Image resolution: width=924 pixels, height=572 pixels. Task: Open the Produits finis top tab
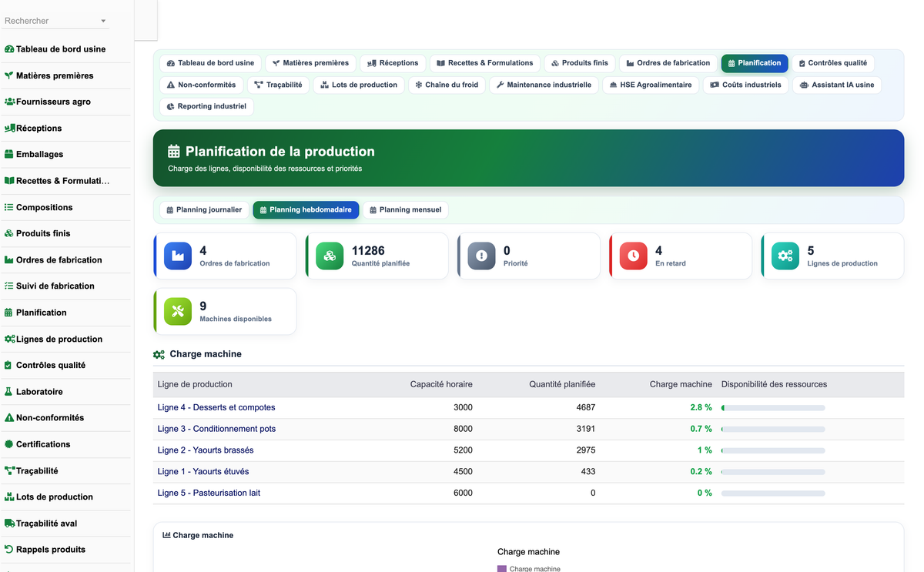point(580,63)
